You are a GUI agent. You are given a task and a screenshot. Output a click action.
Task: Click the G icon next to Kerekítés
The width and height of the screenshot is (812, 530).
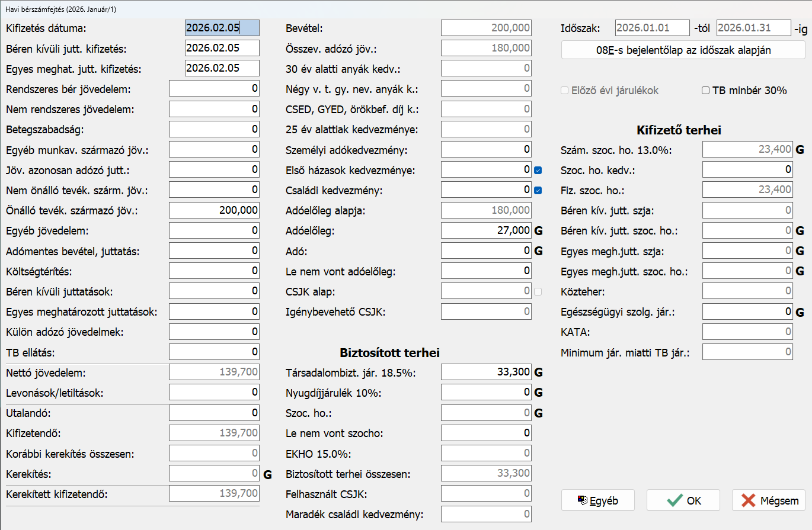[267, 474]
